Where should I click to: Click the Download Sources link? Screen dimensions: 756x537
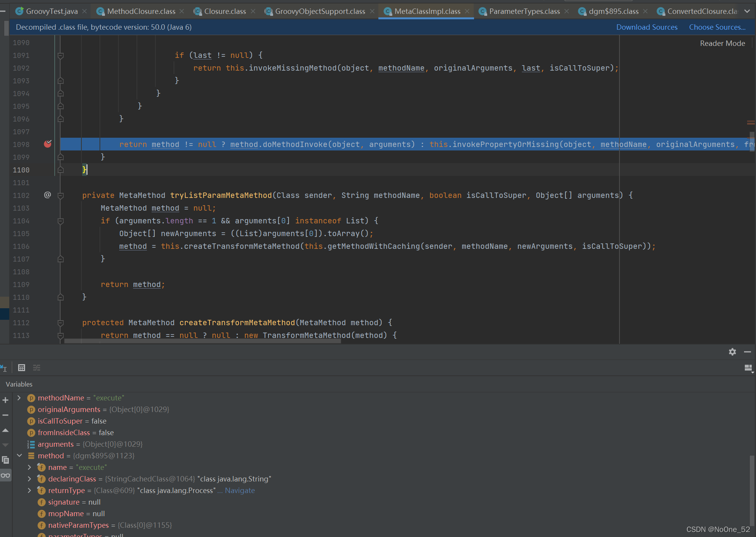click(647, 27)
